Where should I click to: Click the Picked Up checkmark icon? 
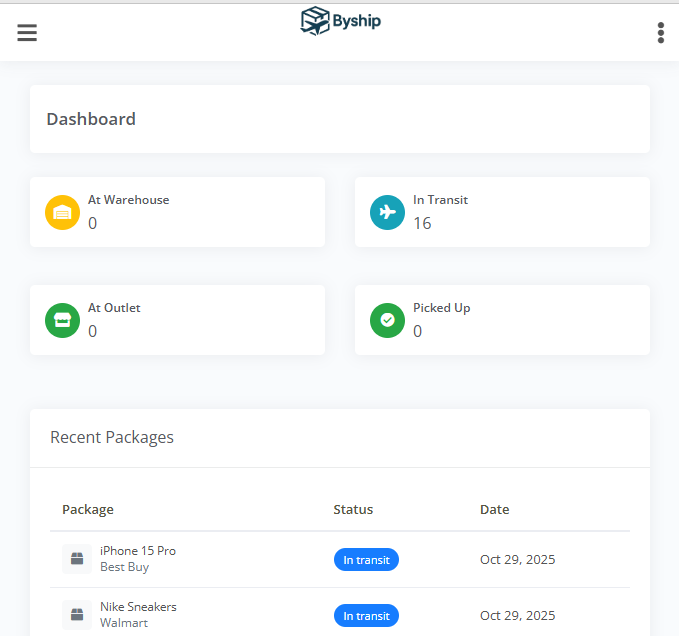pyautogui.click(x=387, y=320)
